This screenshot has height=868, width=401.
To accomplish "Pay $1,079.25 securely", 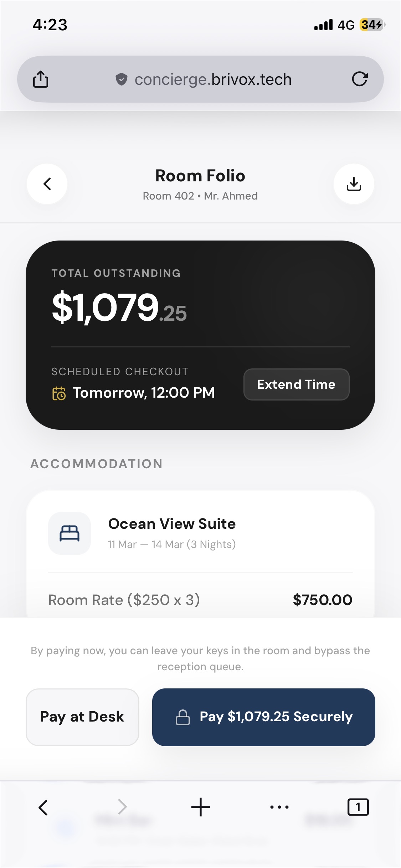I will (263, 717).
